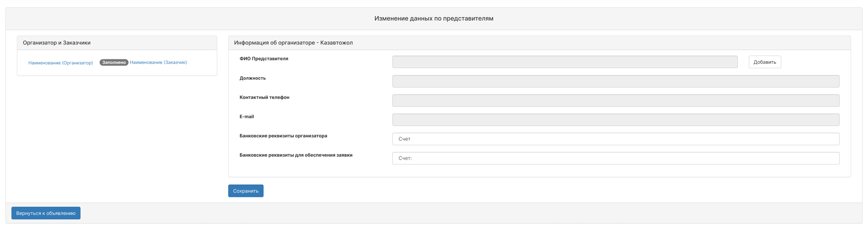Screen dimensions: 868x231
Task: Click the Банковские реквизиты для обеспечения заявки label
Action: [x=296, y=155]
